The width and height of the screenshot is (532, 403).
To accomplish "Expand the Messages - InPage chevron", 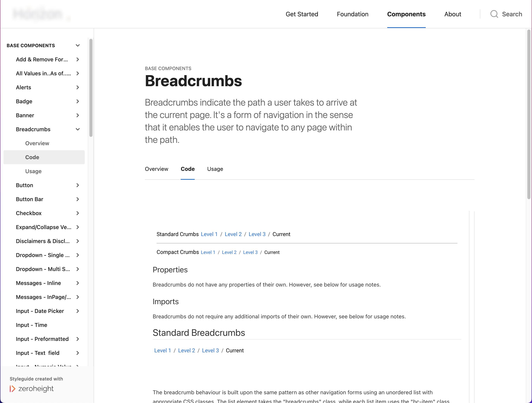I will point(78,297).
